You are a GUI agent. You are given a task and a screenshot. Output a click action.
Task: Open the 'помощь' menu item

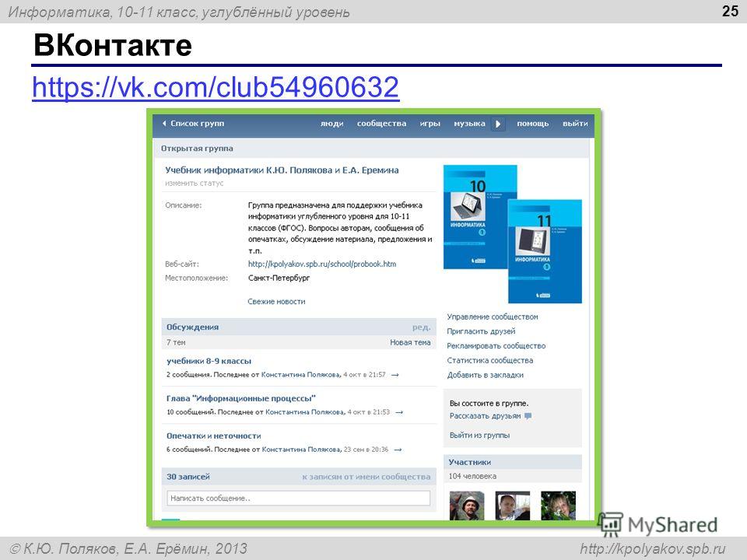[533, 124]
